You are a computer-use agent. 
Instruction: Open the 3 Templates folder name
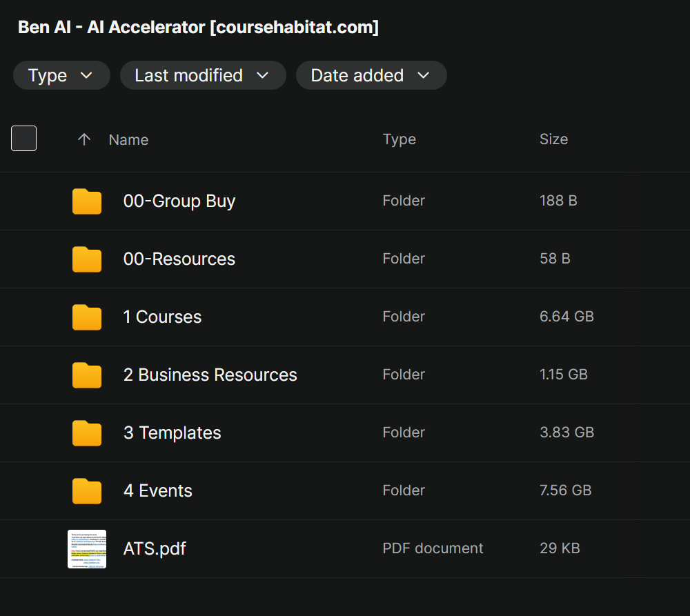click(x=172, y=433)
